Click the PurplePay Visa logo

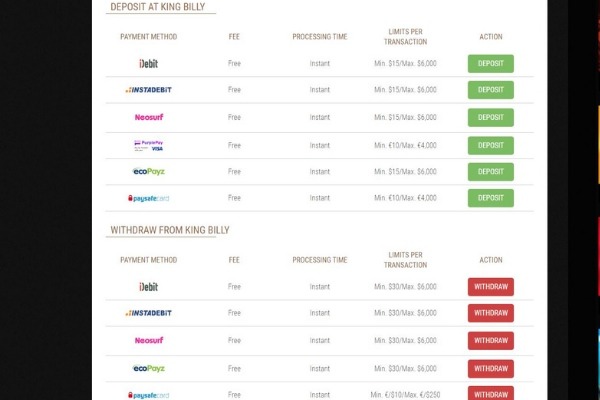point(148,145)
